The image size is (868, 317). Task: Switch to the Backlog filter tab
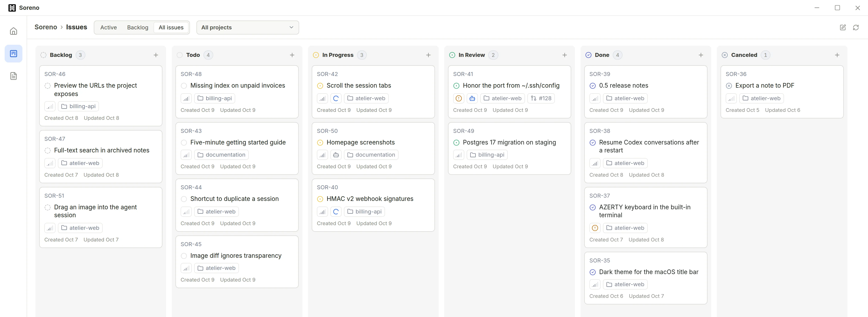tap(137, 28)
